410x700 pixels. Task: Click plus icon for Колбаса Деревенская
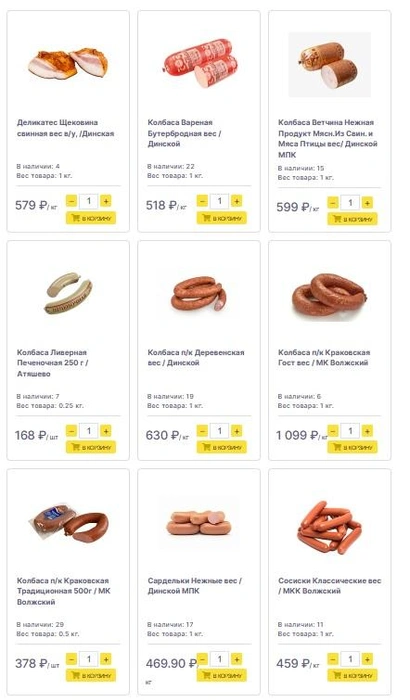[x=237, y=431]
